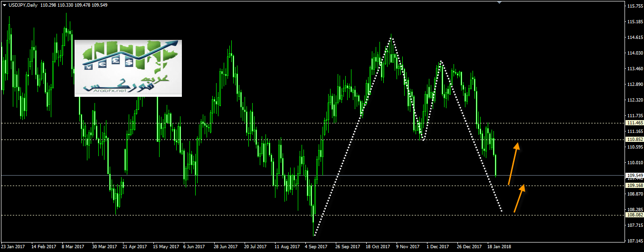Image resolution: width=644 pixels, height=252 pixels.
Task: Click the 112.320 value on price axis
Action: pos(635,100)
